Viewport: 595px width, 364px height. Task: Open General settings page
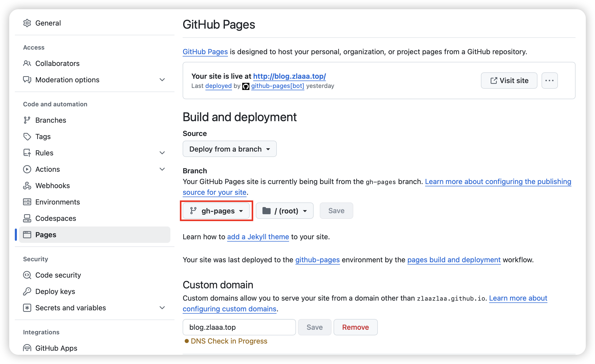point(95,23)
